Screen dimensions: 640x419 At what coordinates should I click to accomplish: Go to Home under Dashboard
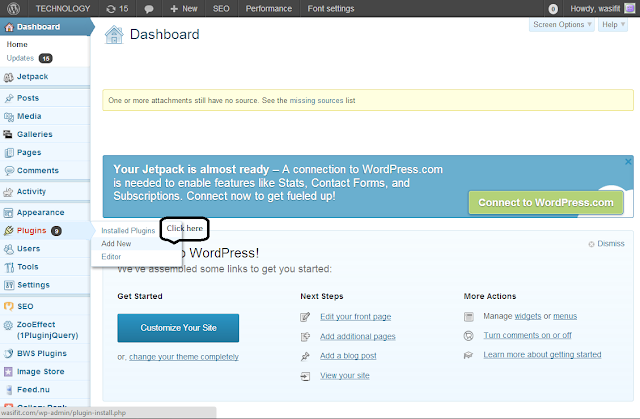[17, 44]
